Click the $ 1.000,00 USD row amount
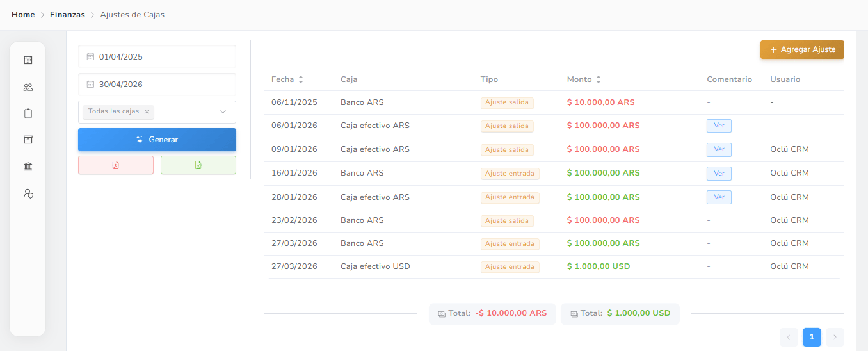The height and width of the screenshot is (351, 868). 599,266
